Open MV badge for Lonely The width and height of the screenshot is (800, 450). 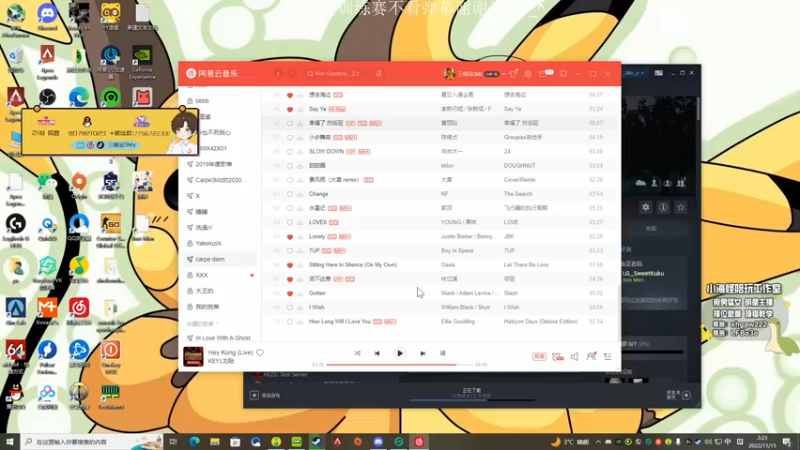[345, 237]
